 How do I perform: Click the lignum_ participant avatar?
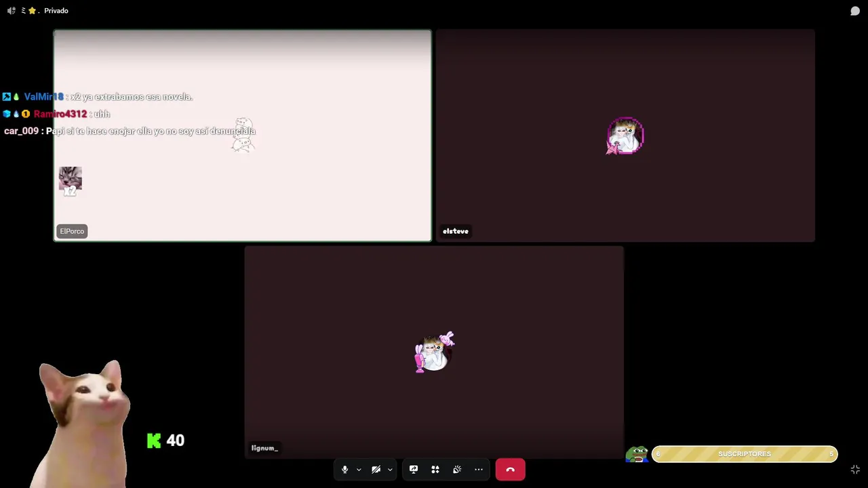click(434, 352)
